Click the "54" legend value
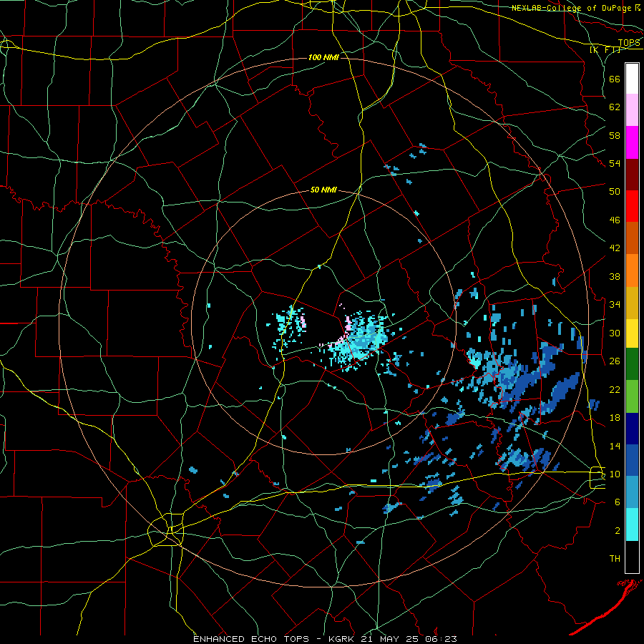The height and width of the screenshot is (644, 644). [x=615, y=164]
